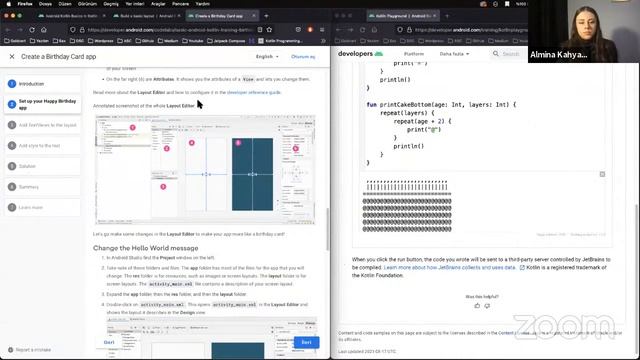Go back in the left Firefox window
The width and height of the screenshot is (640, 360).
pyautogui.click(x=8, y=30)
